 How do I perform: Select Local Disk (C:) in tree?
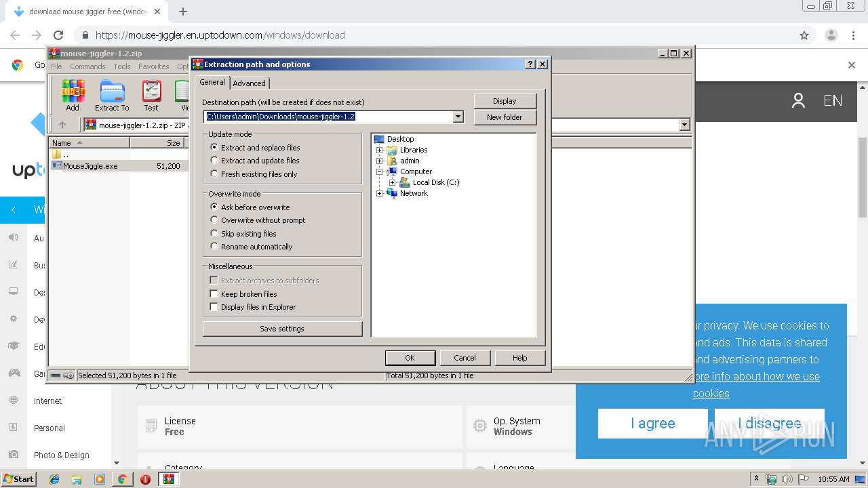436,182
